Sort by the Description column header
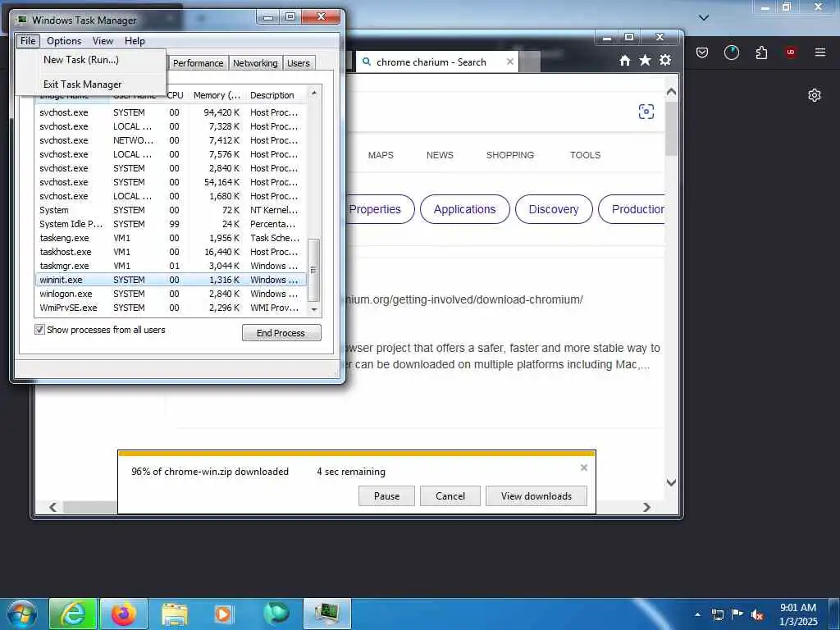The height and width of the screenshot is (630, 840). 272,95
